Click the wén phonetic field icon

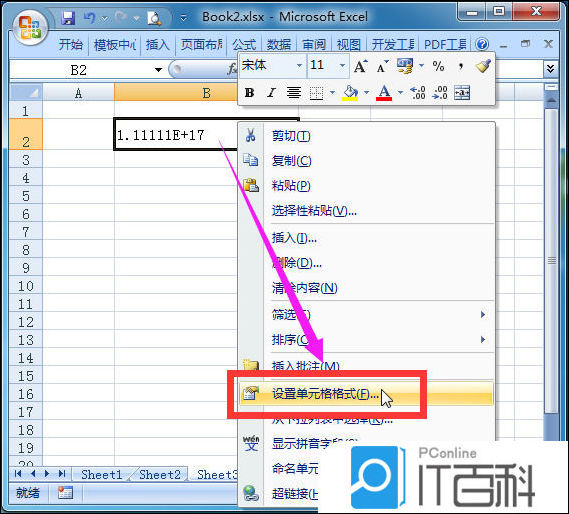(x=251, y=443)
